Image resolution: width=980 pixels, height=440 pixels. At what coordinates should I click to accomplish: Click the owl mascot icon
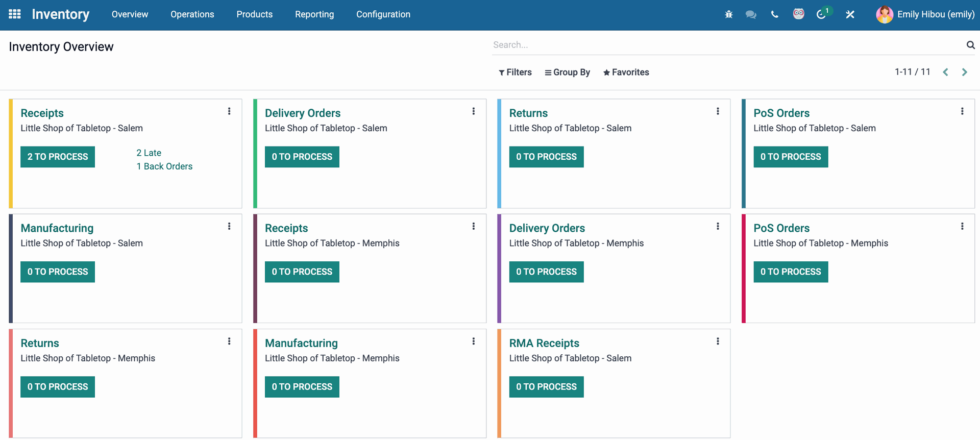point(798,14)
